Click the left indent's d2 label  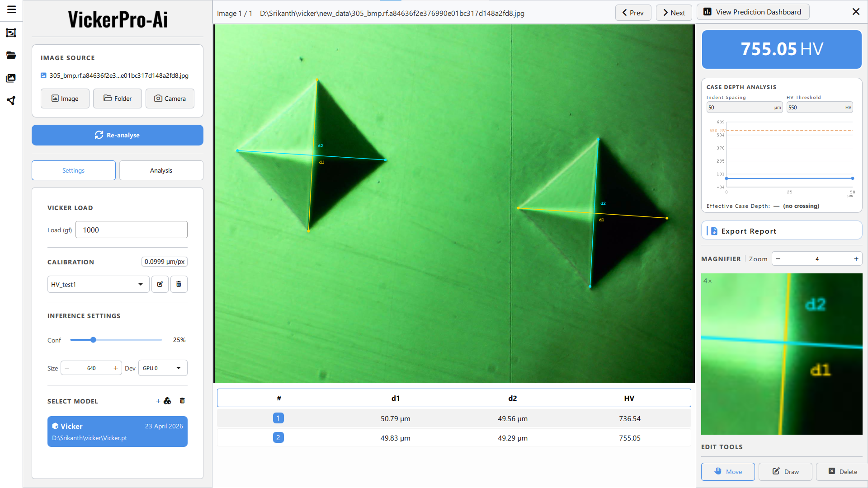point(320,145)
